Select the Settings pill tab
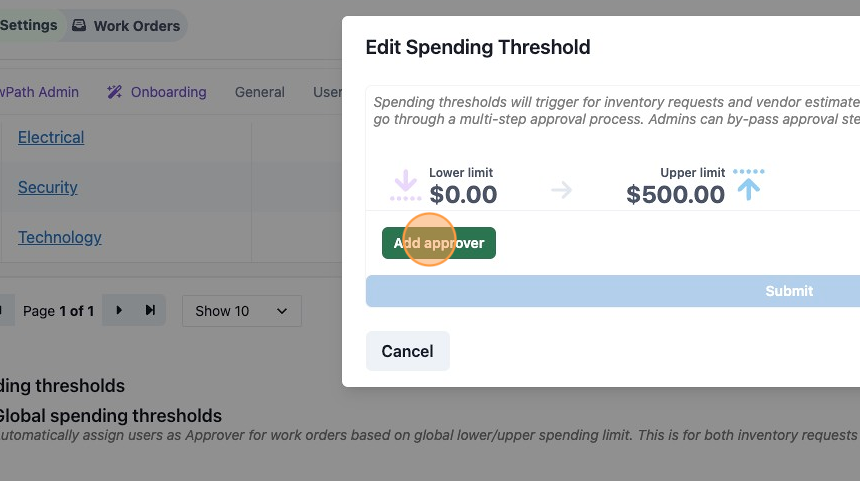The width and height of the screenshot is (860, 481). click(29, 25)
